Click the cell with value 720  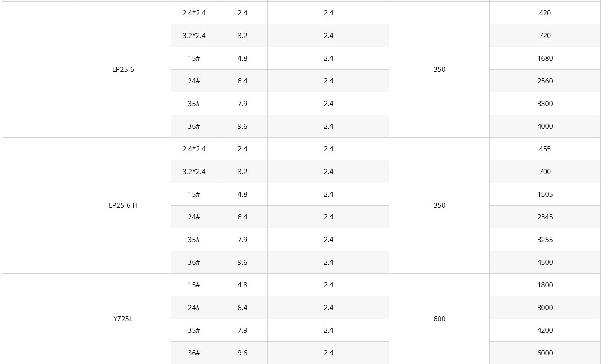pos(545,36)
